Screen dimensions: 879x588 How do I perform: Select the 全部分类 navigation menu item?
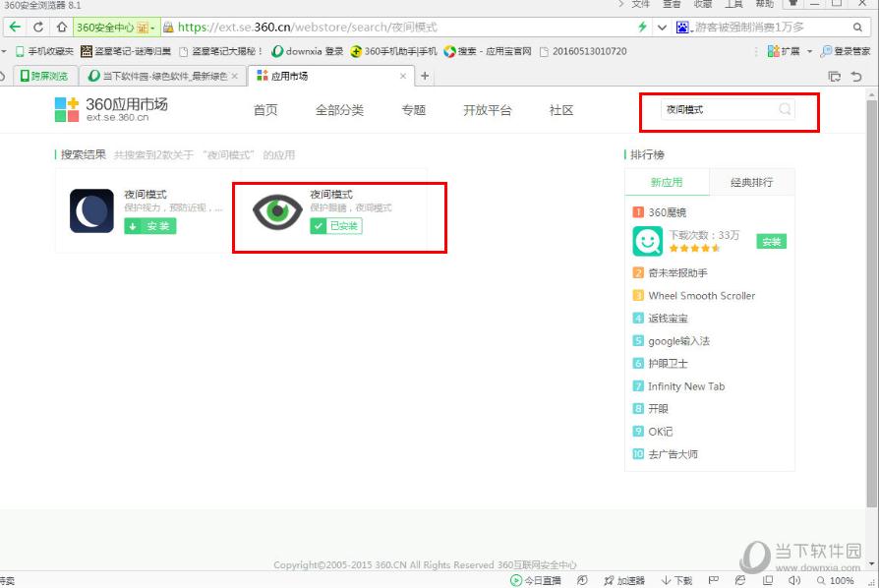(x=339, y=110)
